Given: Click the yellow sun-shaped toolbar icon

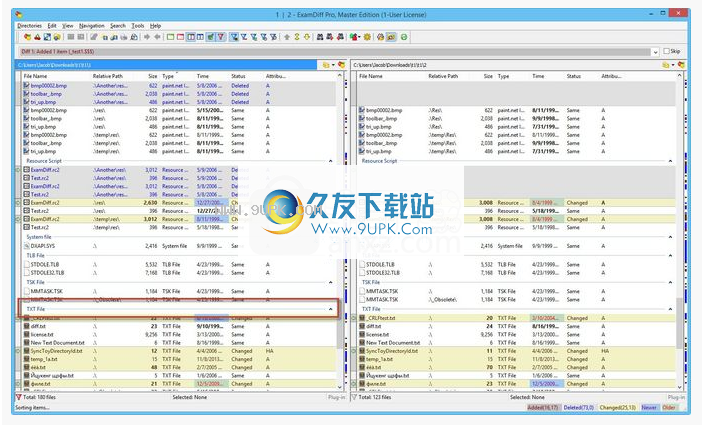Looking at the screenshot, I should click(x=368, y=37).
